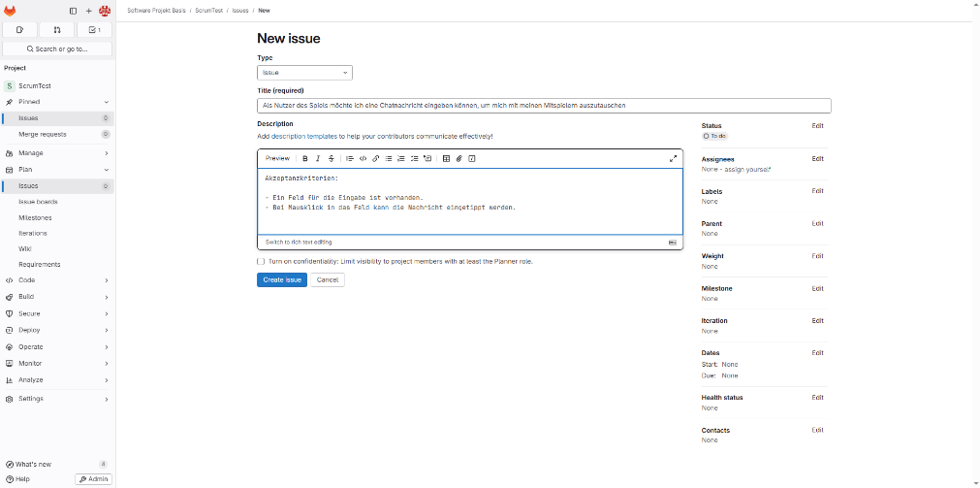Enter full screen editor mode
Viewport: 980px width, 488px height.
point(673,158)
